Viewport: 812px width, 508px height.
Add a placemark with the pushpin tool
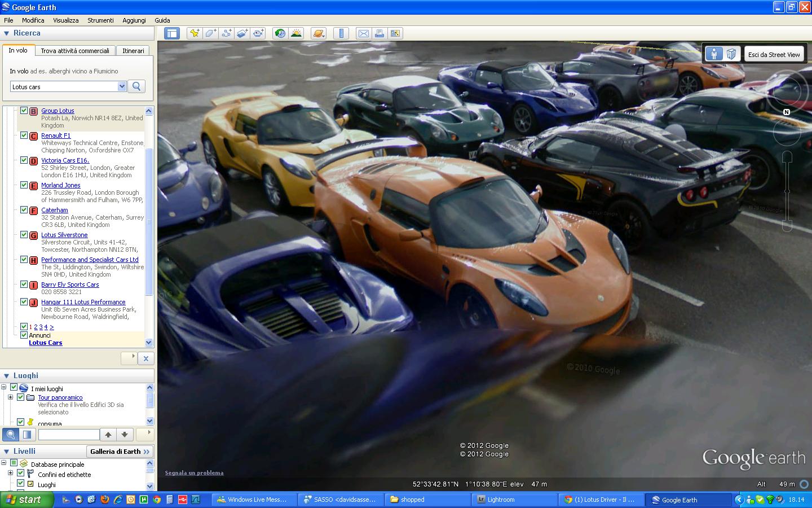pos(195,33)
